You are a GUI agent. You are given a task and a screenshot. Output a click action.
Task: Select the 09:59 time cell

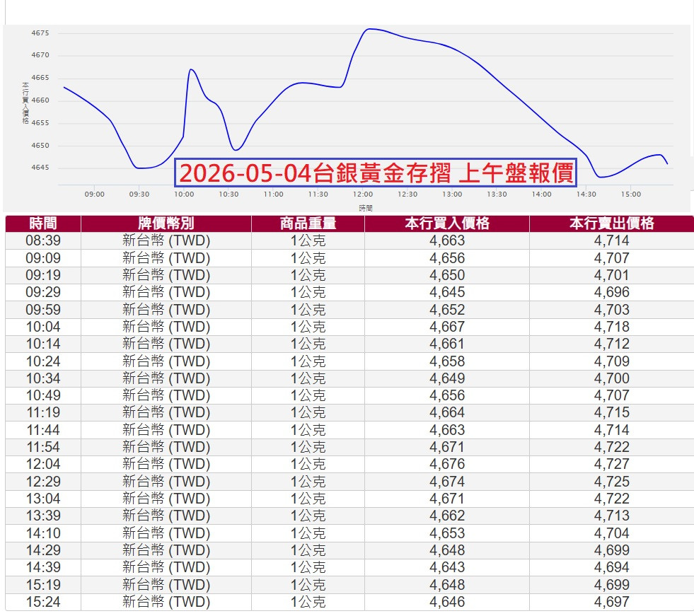[43, 310]
